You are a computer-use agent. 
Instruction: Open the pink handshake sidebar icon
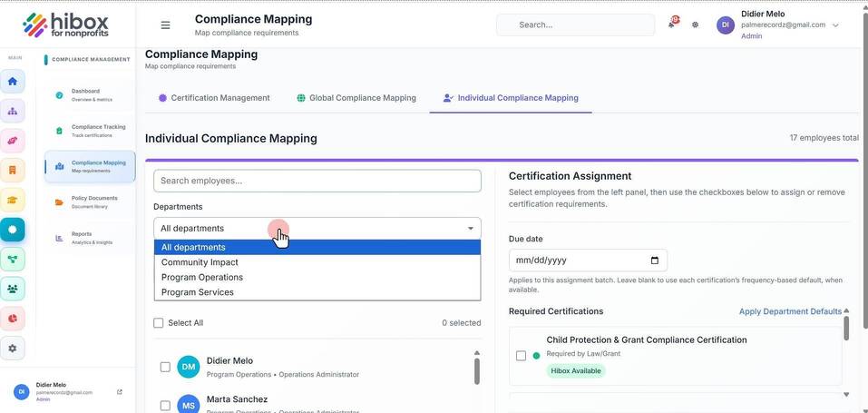[13, 141]
